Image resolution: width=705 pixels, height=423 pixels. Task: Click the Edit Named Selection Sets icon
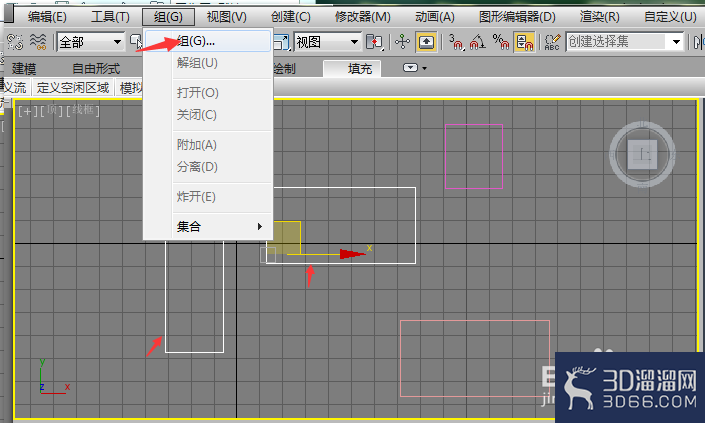pyautogui.click(x=552, y=42)
